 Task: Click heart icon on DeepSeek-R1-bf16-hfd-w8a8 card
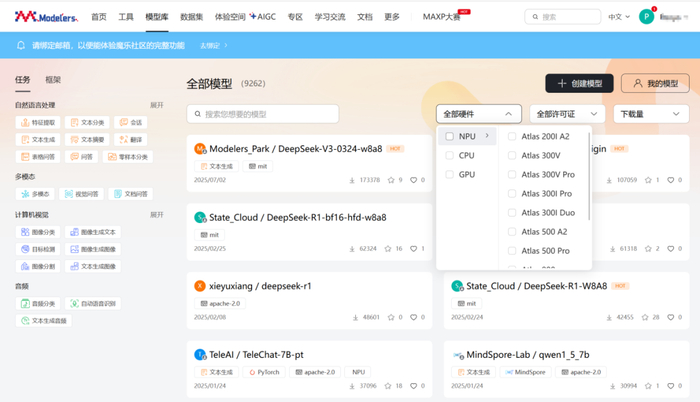[x=413, y=248]
